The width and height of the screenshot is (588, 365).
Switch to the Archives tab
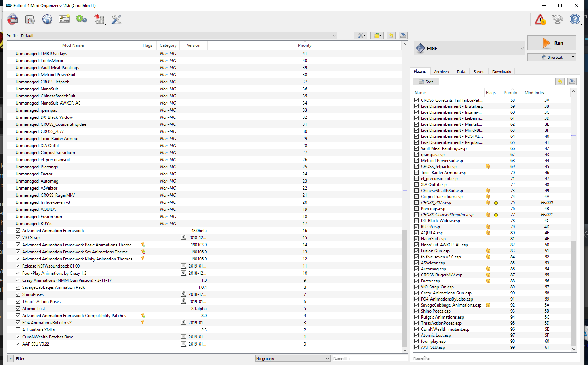pyautogui.click(x=441, y=72)
